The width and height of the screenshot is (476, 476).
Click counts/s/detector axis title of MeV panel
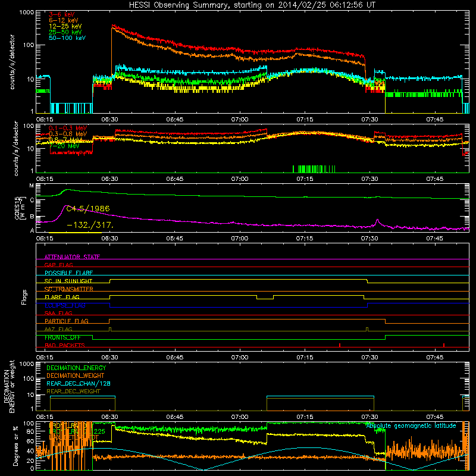point(16,148)
